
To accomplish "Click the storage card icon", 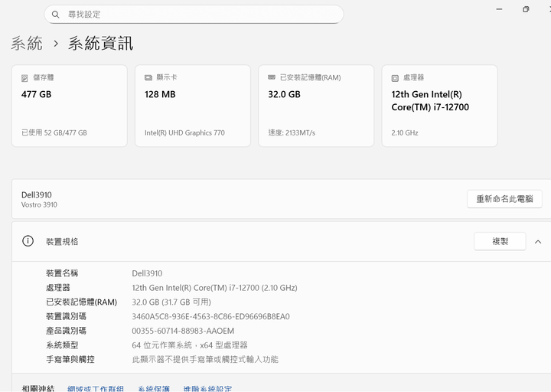I will tap(24, 78).
